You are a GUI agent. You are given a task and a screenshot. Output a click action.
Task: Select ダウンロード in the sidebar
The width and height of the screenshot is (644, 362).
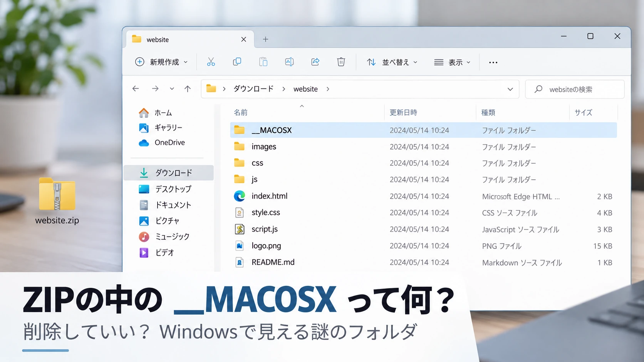tap(169, 173)
